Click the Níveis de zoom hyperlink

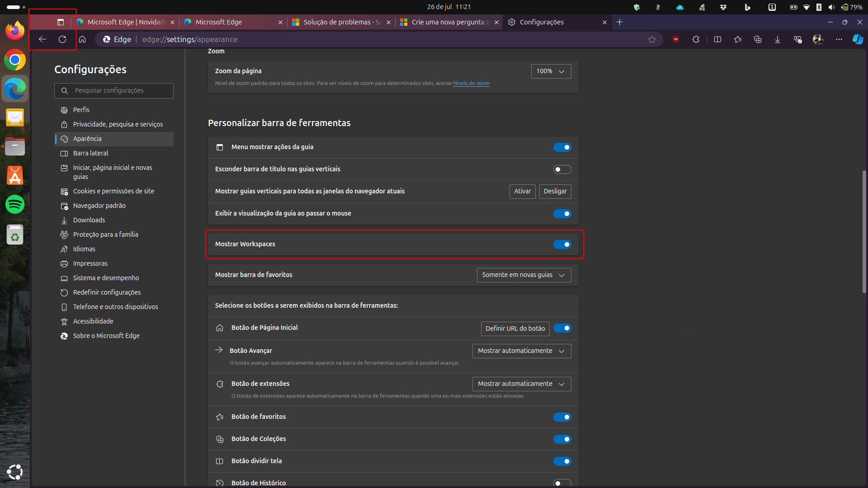[472, 84]
